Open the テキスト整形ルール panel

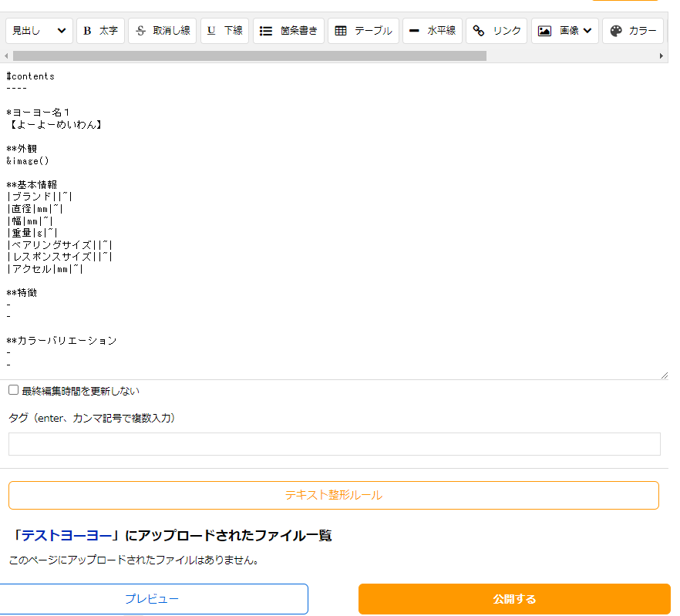tap(334, 495)
